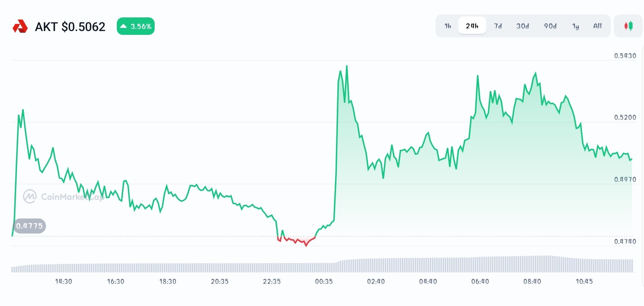This screenshot has height=306, width=644.
Task: Click the 22:35 time axis label
Action: [272, 281]
